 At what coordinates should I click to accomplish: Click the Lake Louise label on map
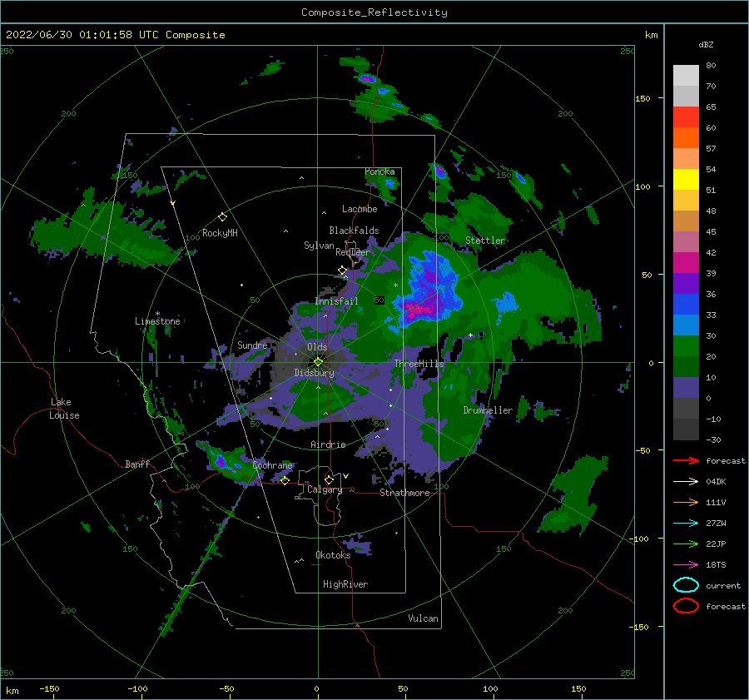(x=64, y=409)
